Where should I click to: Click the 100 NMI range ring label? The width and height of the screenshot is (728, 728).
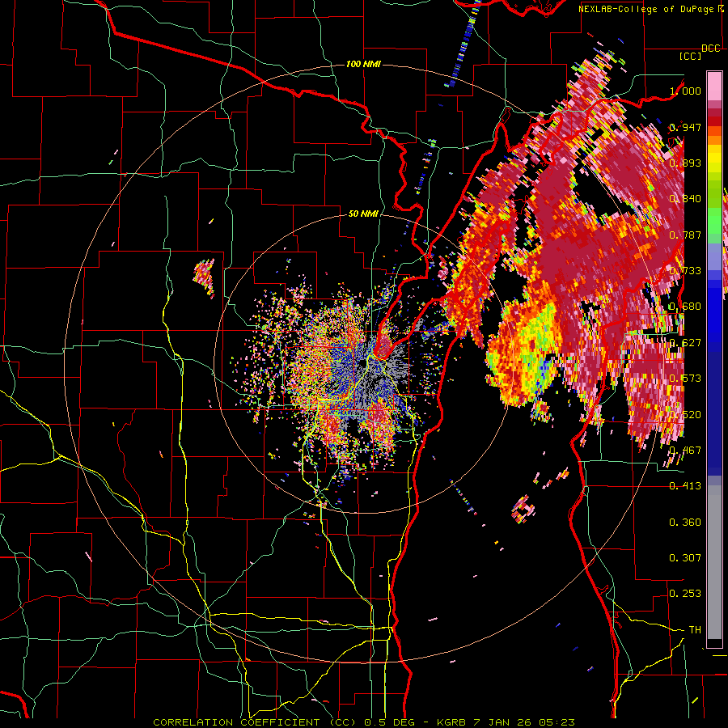click(363, 64)
